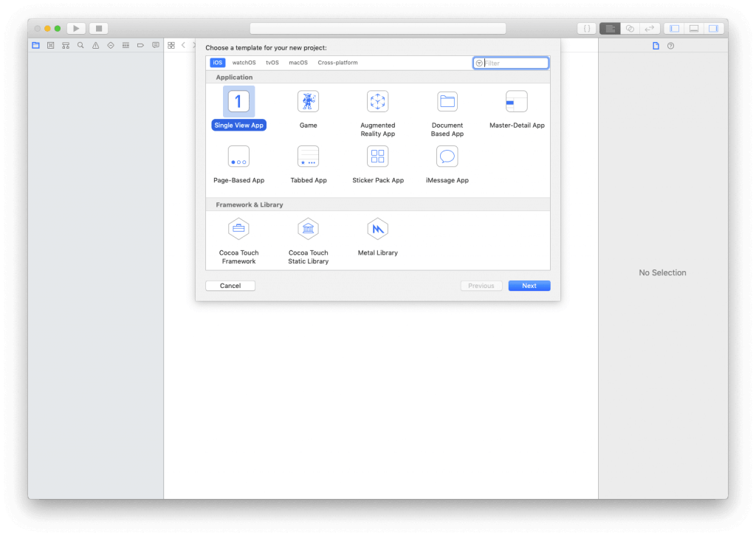Screen dimensions: 756x536
Task: Choose the Augmented Reality App template
Action: [377, 101]
